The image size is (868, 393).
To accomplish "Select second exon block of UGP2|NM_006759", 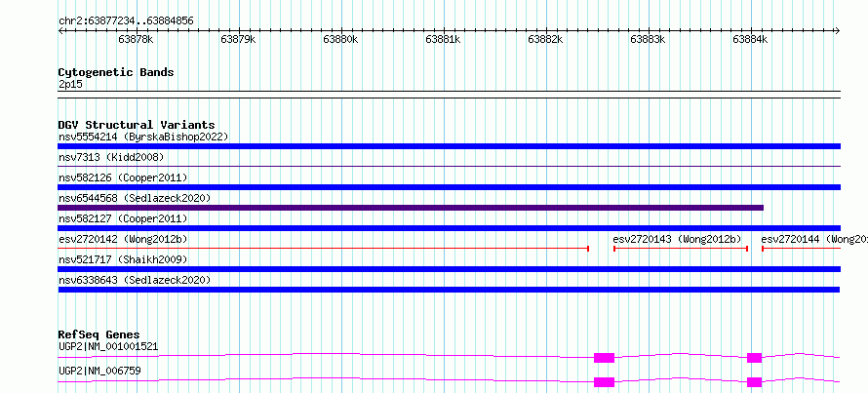I will [x=754, y=382].
